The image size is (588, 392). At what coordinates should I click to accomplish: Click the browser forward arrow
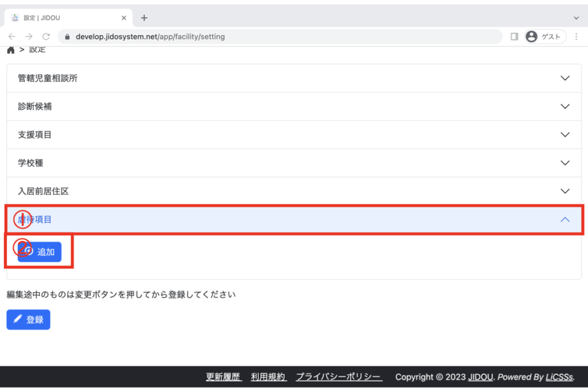pos(29,36)
